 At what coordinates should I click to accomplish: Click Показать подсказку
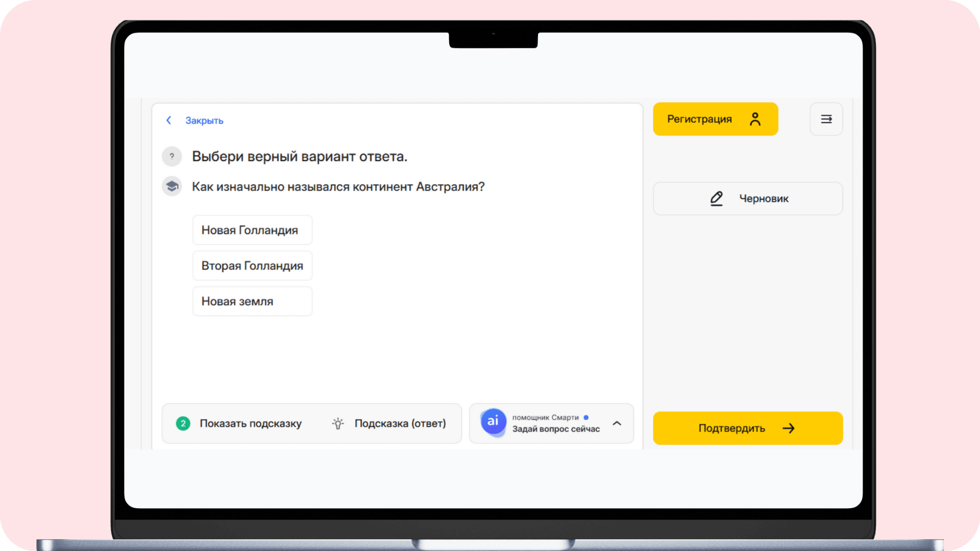click(x=251, y=423)
